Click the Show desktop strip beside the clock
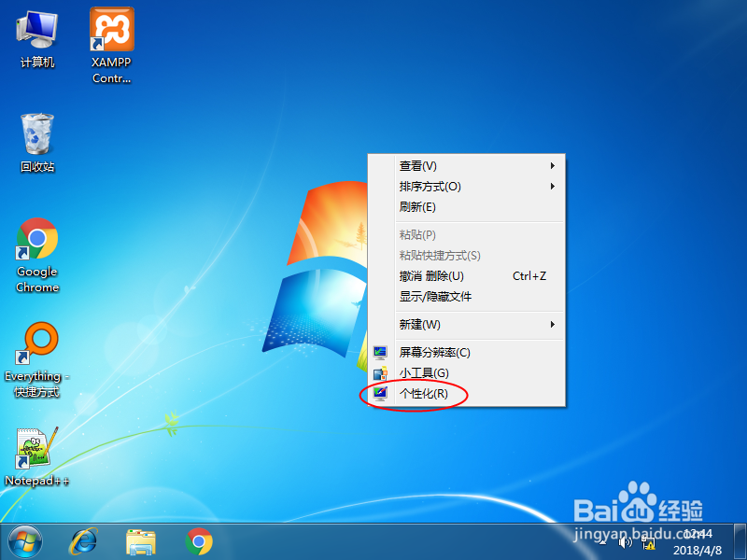This screenshot has width=747, height=560. [x=740, y=542]
